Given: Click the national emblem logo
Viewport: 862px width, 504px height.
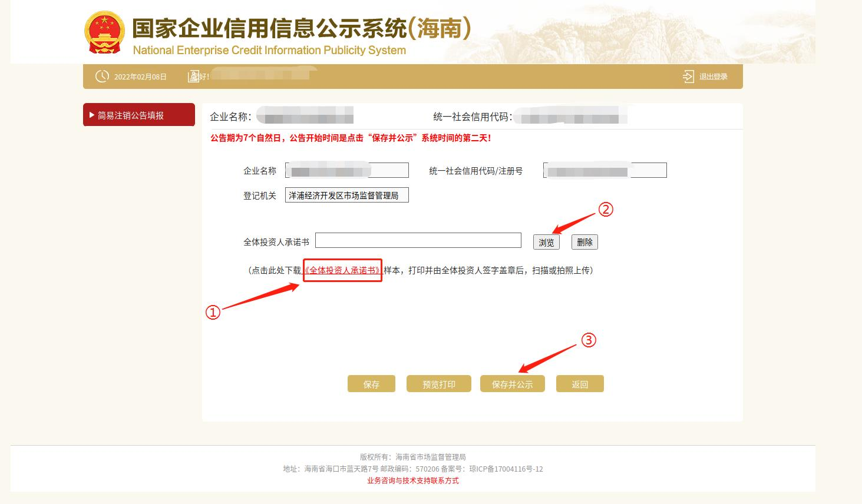Looking at the screenshot, I should click(105, 34).
